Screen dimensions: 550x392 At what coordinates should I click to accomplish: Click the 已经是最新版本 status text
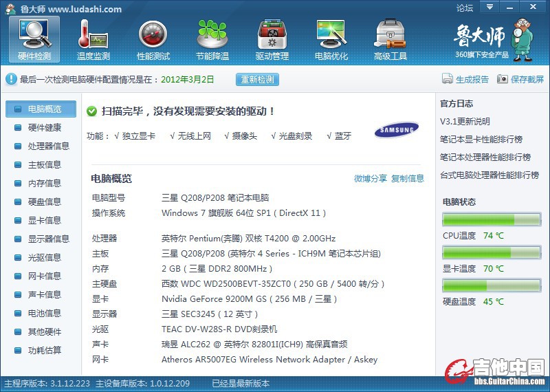pos(241,384)
